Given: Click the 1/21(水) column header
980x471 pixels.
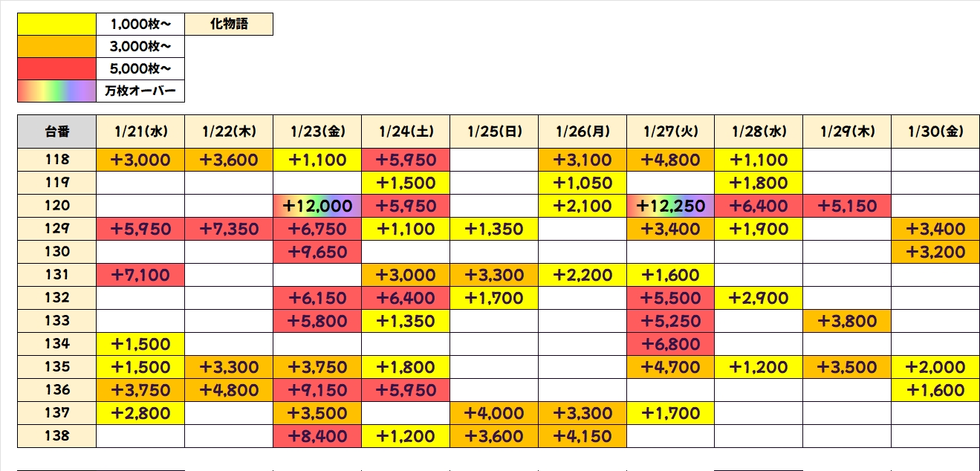Looking at the screenshot, I should point(140,132).
